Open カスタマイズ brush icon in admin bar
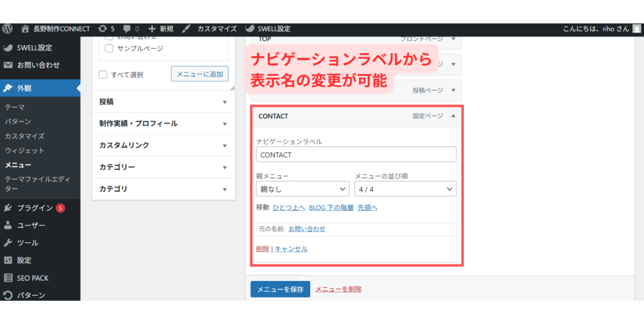Viewport: 644px width, 324px height. click(186, 29)
